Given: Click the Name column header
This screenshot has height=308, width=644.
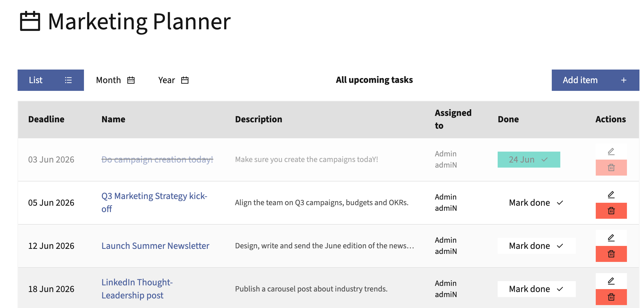Looking at the screenshot, I should click(x=113, y=119).
